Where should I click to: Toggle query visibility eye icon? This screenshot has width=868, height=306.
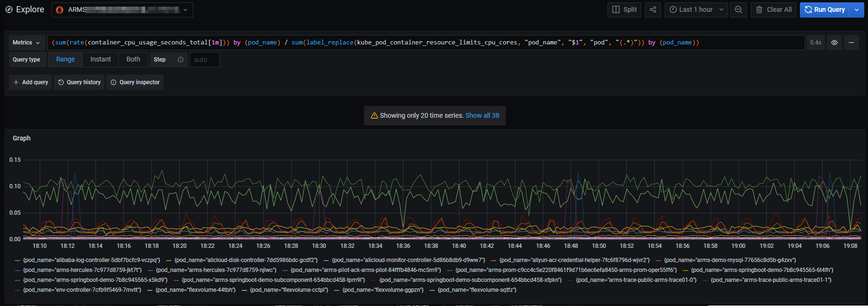(834, 43)
